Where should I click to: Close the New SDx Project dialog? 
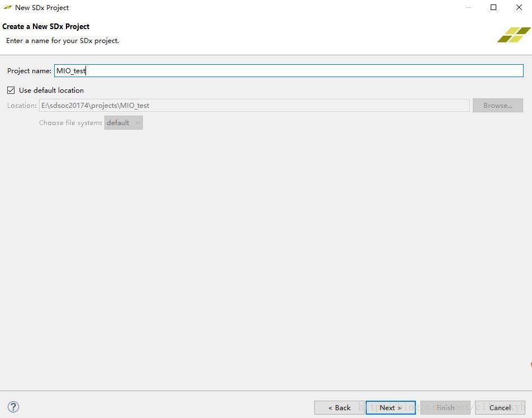coord(519,7)
